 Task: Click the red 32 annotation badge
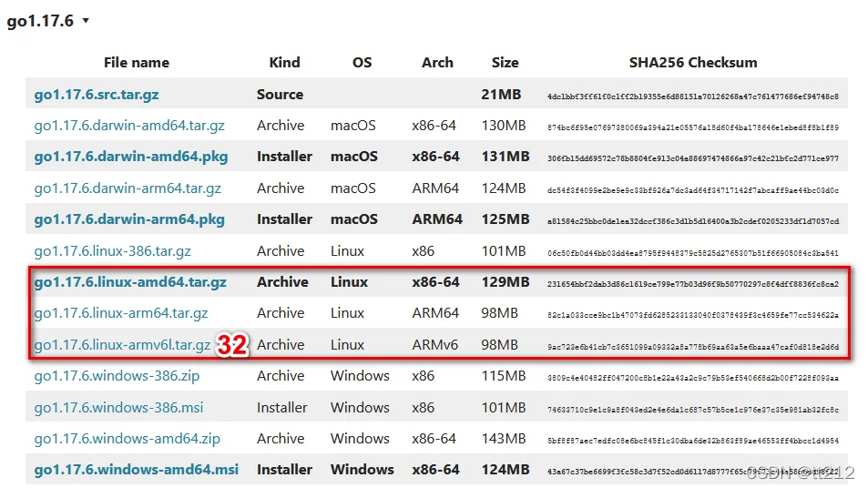[232, 345]
